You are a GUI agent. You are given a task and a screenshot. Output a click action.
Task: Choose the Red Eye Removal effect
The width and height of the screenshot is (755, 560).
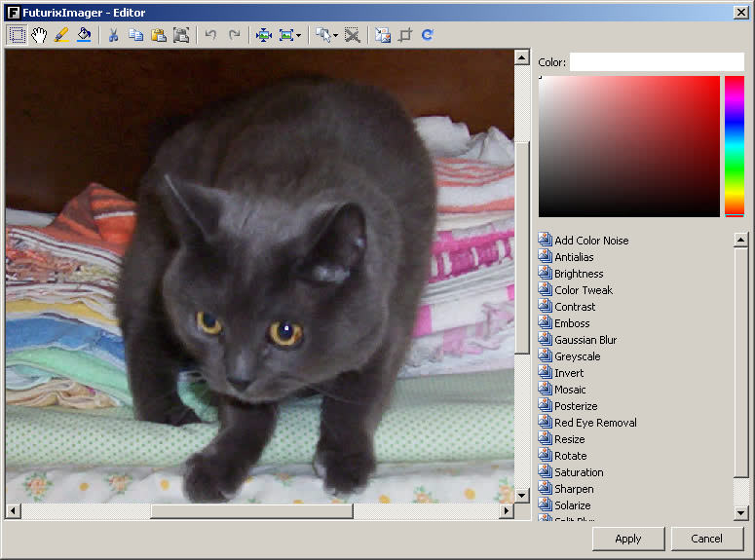594,423
